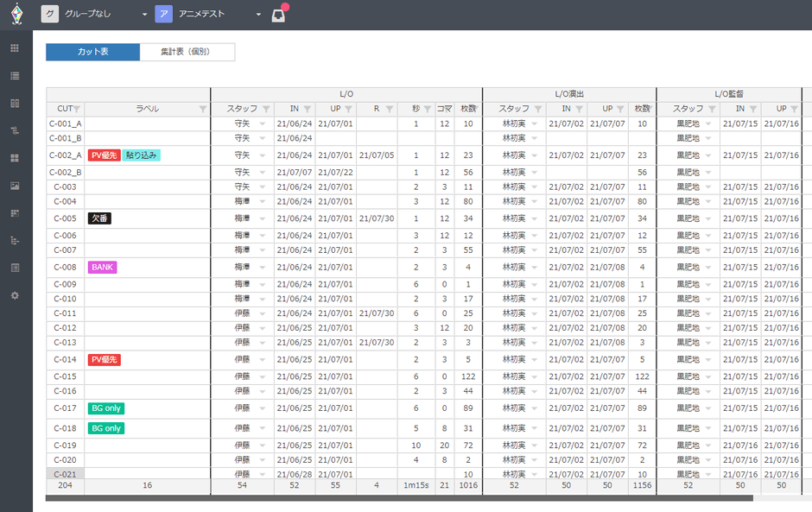The width and height of the screenshot is (812, 512).
Task: Open the settings gear in sidebar
Action: tap(15, 295)
